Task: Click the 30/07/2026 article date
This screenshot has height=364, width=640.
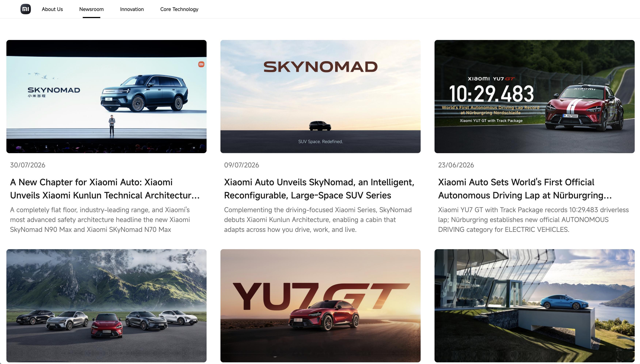Action: pos(28,165)
